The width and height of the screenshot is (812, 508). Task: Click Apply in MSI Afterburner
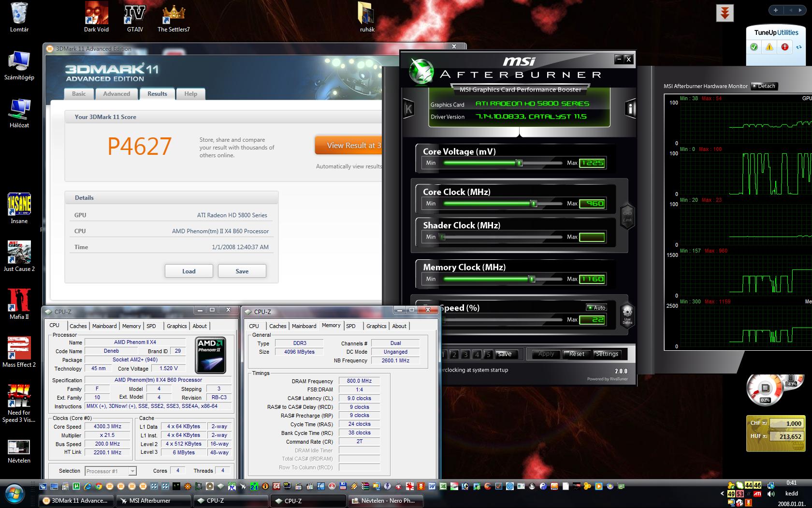coord(546,354)
